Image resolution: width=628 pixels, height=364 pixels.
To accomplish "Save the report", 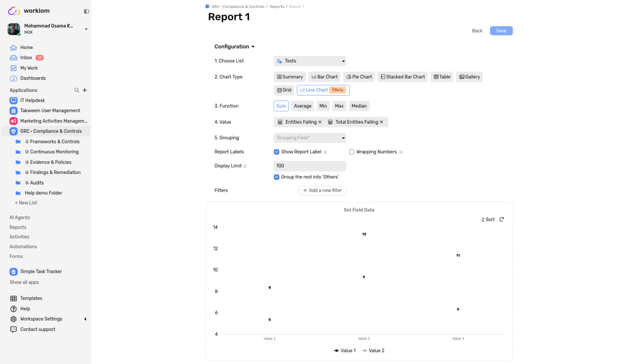I will pos(501,31).
